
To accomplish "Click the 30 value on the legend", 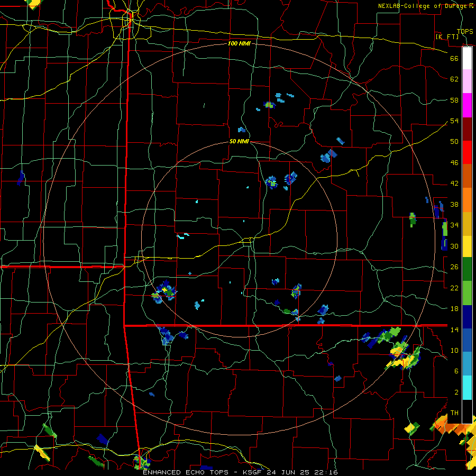I will (454, 246).
